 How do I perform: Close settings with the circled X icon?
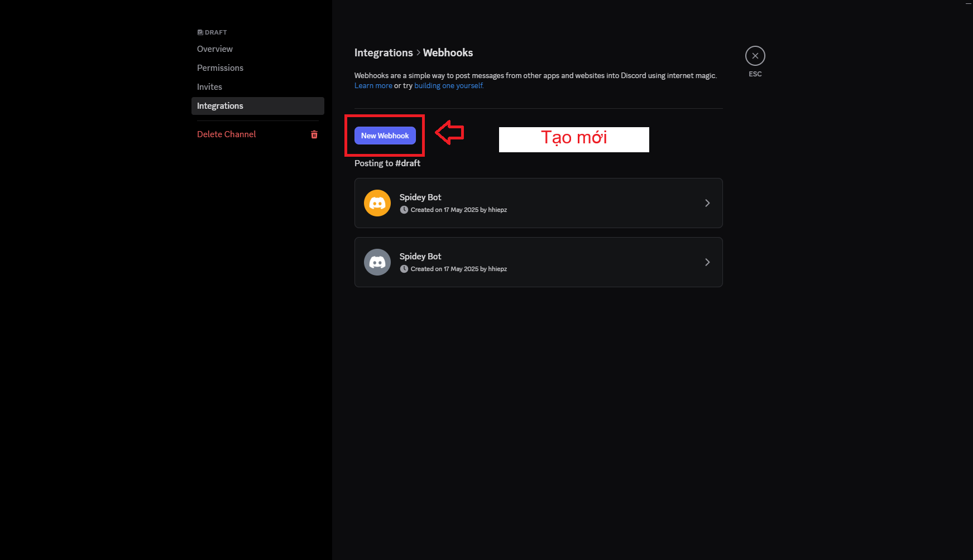755,56
